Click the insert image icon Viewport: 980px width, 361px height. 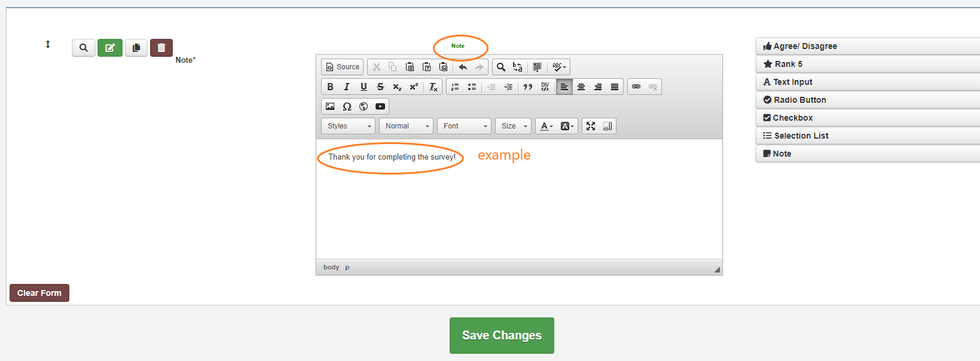coord(330,106)
